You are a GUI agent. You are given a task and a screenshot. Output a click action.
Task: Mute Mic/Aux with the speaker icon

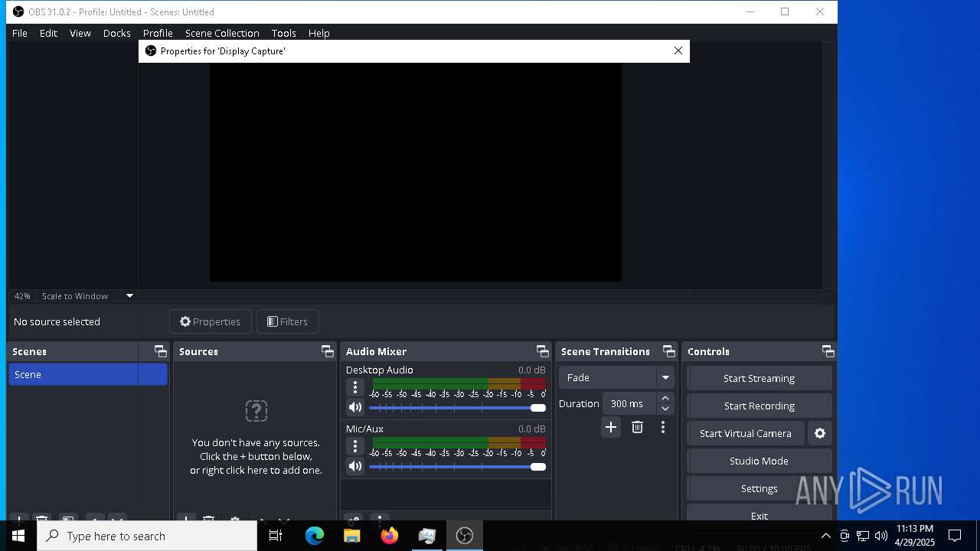pos(355,466)
